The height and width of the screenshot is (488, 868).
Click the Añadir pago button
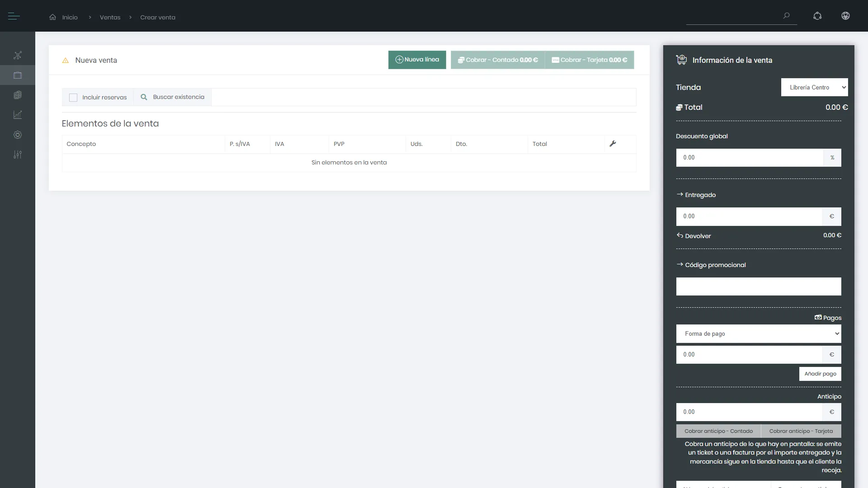click(x=820, y=374)
